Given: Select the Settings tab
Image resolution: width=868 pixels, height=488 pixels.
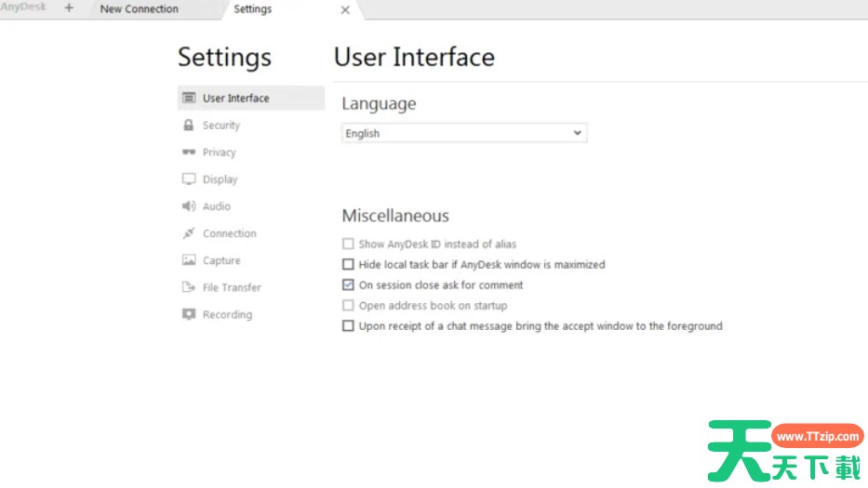Looking at the screenshot, I should 252,9.
